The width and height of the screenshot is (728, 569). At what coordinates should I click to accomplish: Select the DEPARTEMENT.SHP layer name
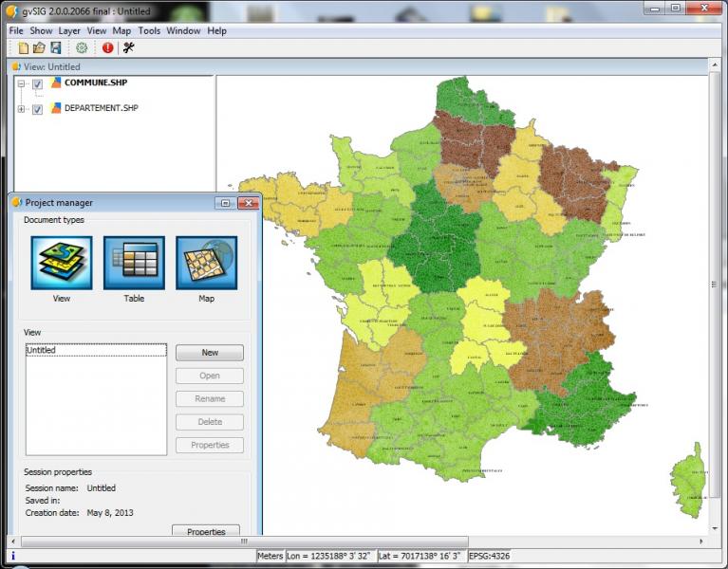102,108
